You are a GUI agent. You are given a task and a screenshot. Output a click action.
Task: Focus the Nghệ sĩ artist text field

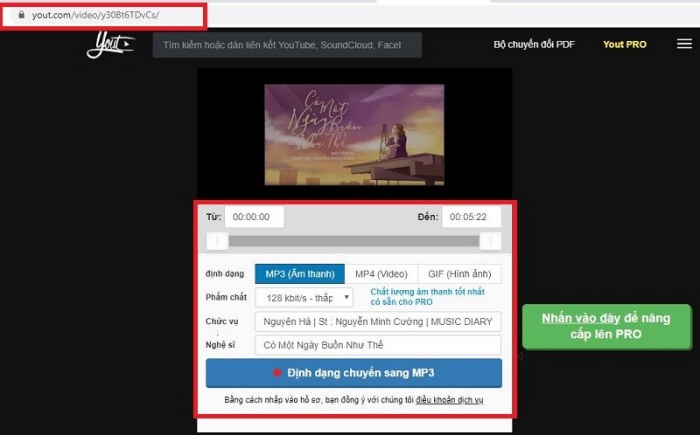[377, 346]
